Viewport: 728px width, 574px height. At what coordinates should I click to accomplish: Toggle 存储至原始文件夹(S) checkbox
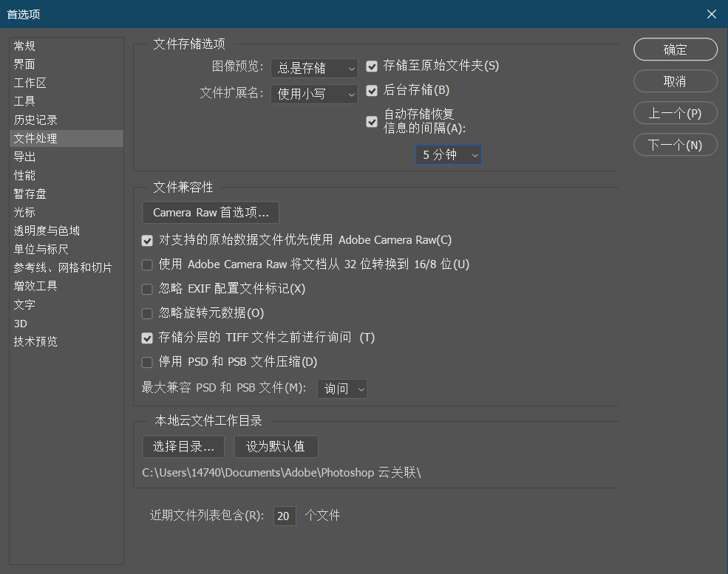pos(372,66)
